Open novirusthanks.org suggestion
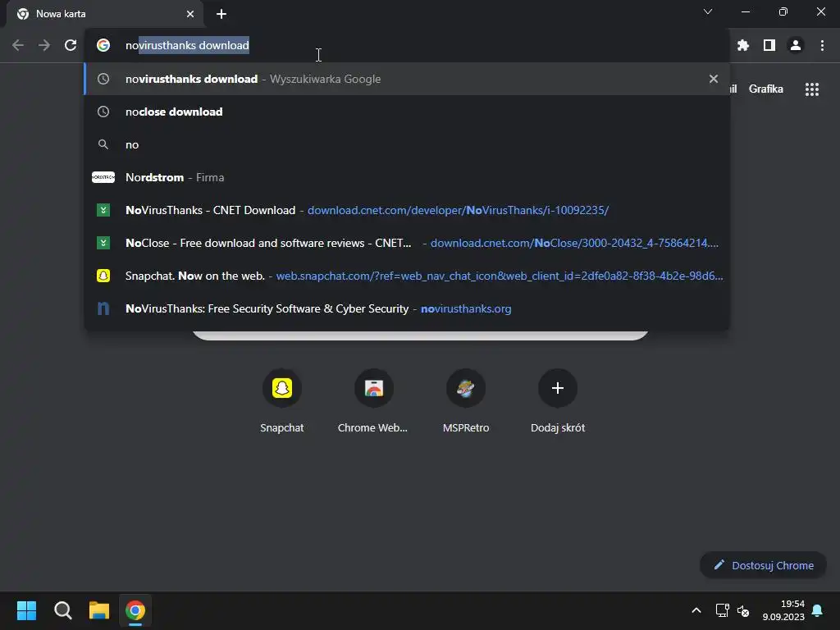Viewport: 840px width, 630px height. [407, 308]
